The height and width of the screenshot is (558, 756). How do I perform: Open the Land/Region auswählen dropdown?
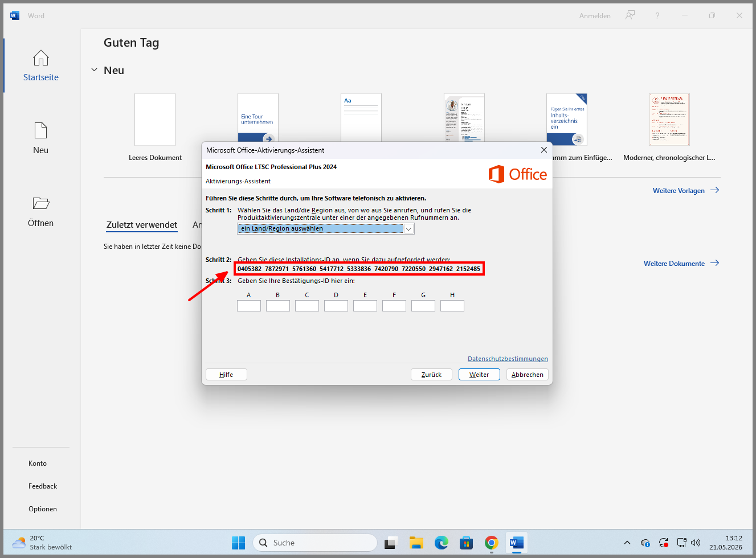tap(326, 228)
